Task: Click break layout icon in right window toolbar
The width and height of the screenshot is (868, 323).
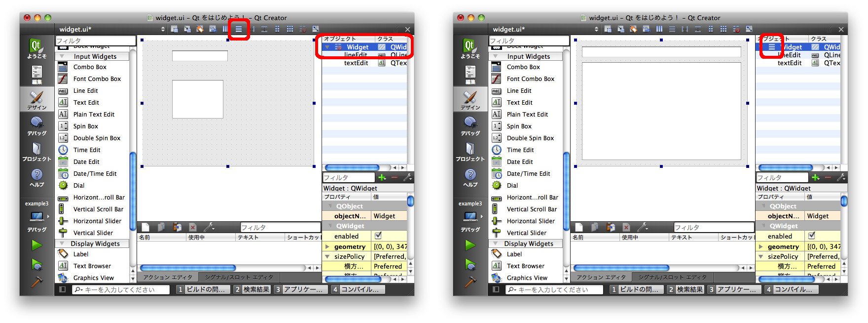Action: coord(736,29)
